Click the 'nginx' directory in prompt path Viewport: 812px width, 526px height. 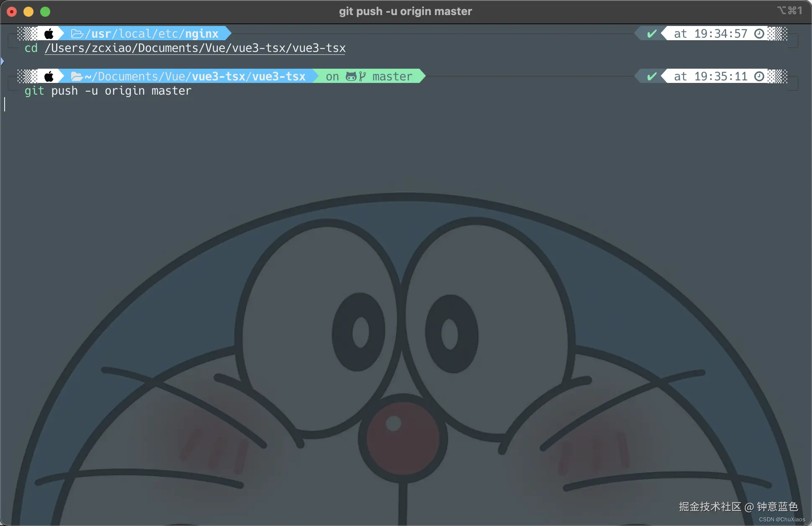pos(202,34)
